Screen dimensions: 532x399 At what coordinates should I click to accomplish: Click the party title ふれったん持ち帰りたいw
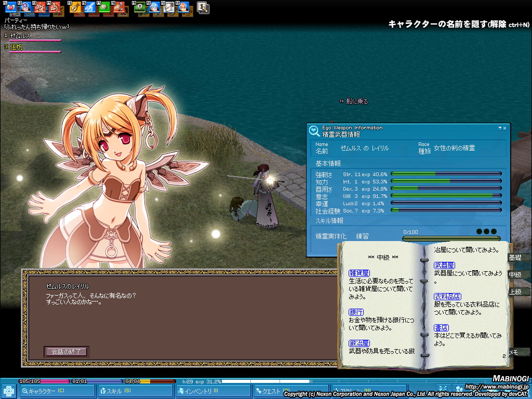pos(36,26)
